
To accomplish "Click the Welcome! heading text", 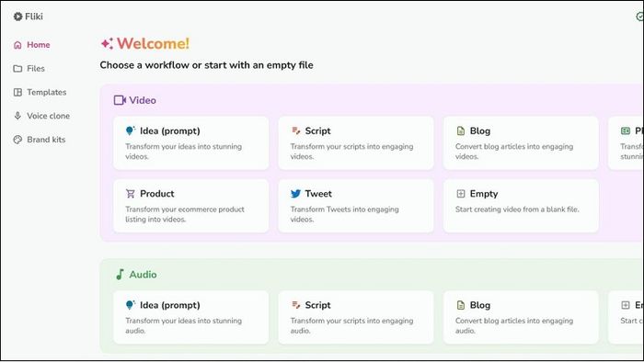I will pyautogui.click(x=154, y=43).
